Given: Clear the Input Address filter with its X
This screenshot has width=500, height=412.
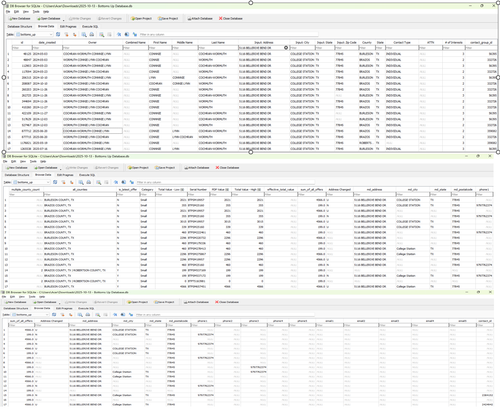Looking at the screenshot, I should (x=286, y=48).
